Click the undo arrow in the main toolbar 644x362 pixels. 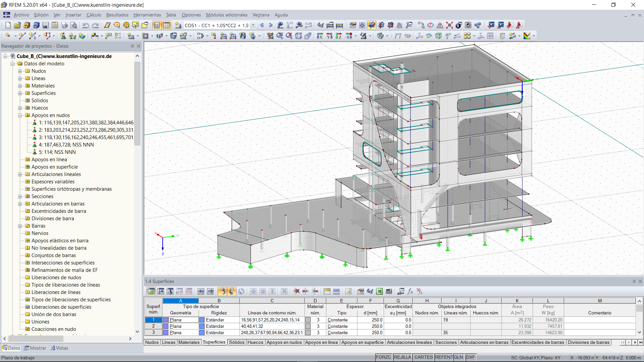[86, 25]
